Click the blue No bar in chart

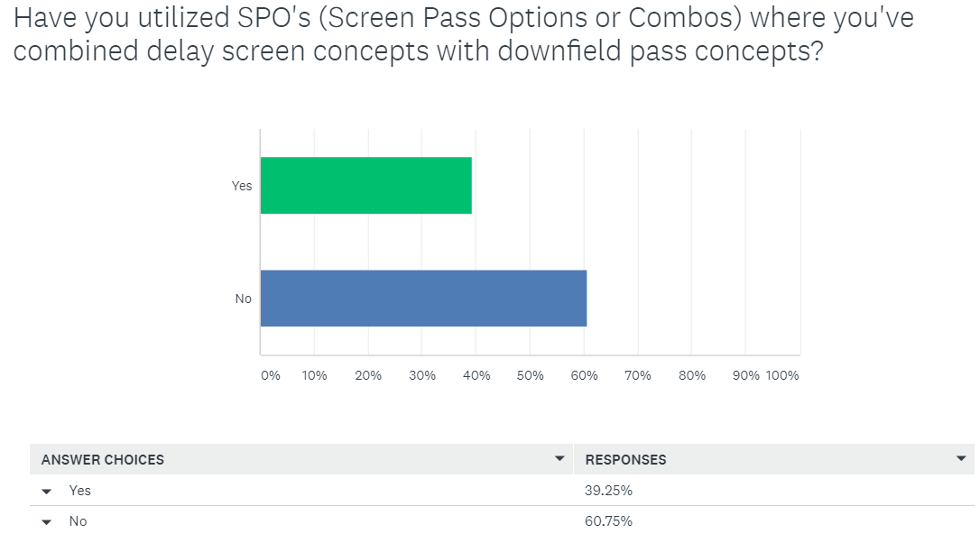click(423, 299)
